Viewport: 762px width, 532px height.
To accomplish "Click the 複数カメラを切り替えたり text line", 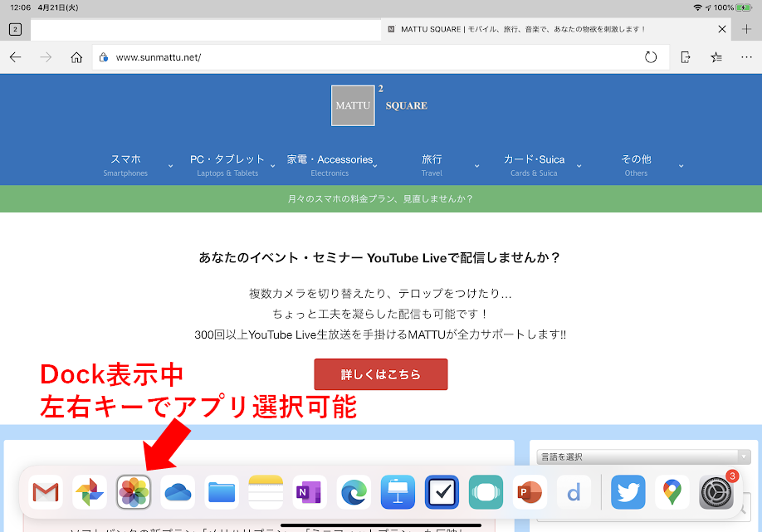I will click(x=380, y=294).
